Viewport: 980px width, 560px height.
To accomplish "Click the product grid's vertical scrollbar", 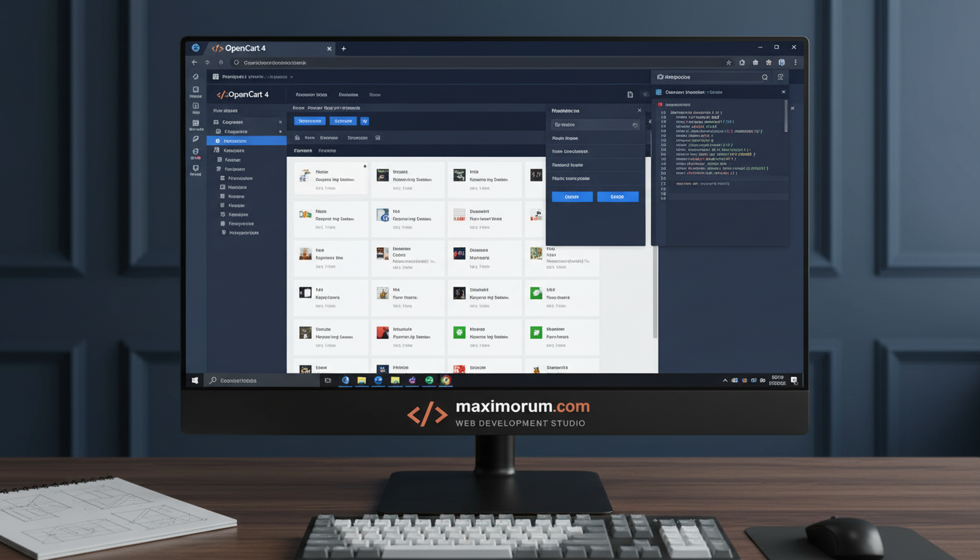I will click(x=654, y=292).
